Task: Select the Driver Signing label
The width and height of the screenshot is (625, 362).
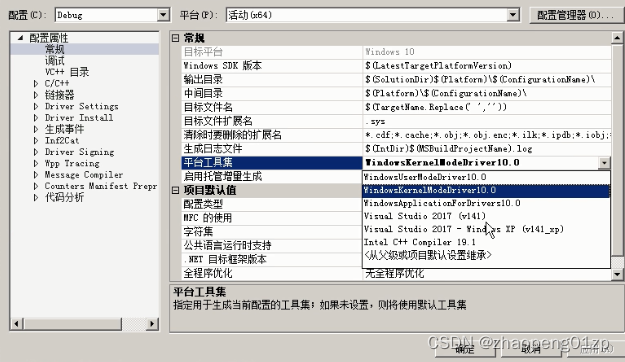Action: click(79, 152)
